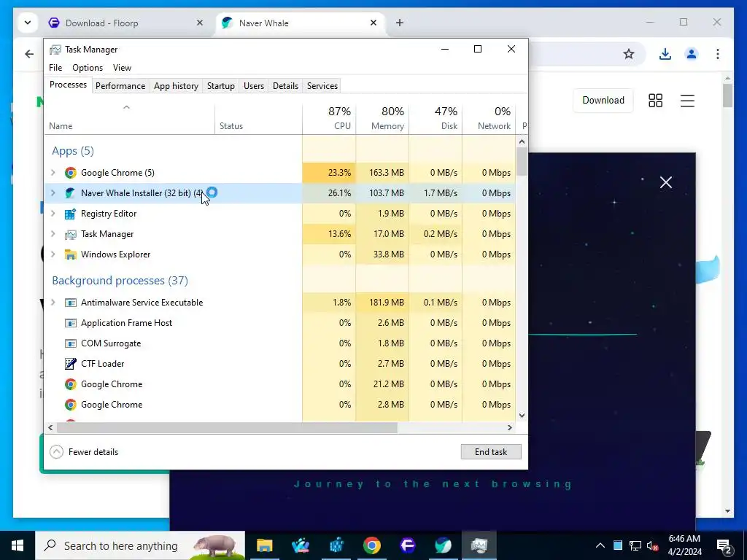The width and height of the screenshot is (747, 560).
Task: Switch to the Performance tab
Action: [x=120, y=86]
